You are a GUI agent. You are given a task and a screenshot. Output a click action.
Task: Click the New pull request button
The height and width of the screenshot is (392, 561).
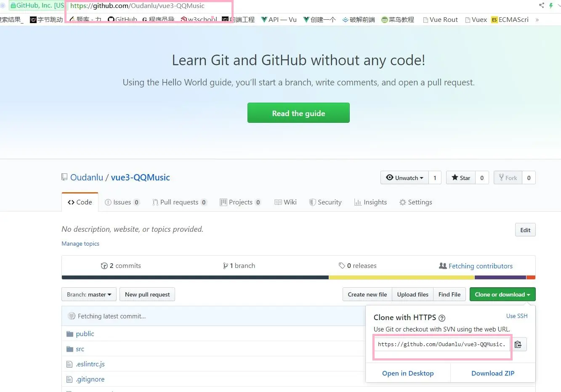[147, 294]
